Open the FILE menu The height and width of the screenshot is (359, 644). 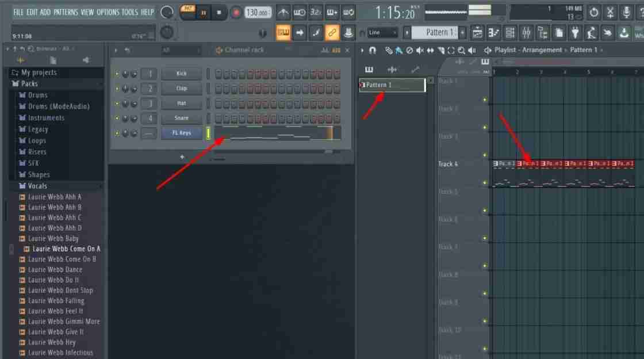[x=18, y=12]
